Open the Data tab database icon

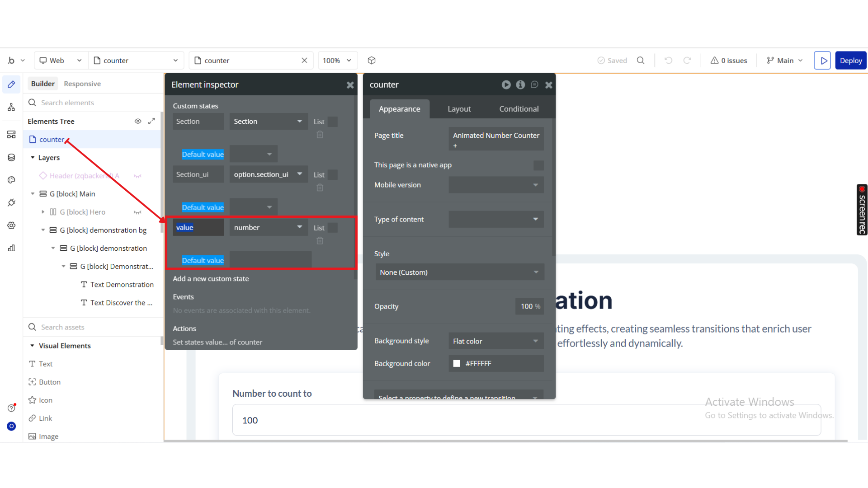coord(11,157)
